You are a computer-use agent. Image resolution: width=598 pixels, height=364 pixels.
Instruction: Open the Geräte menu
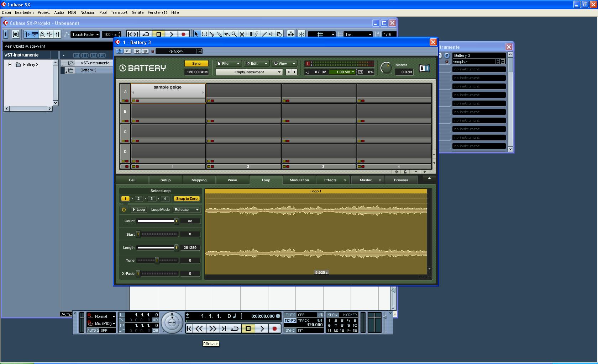[138, 12]
